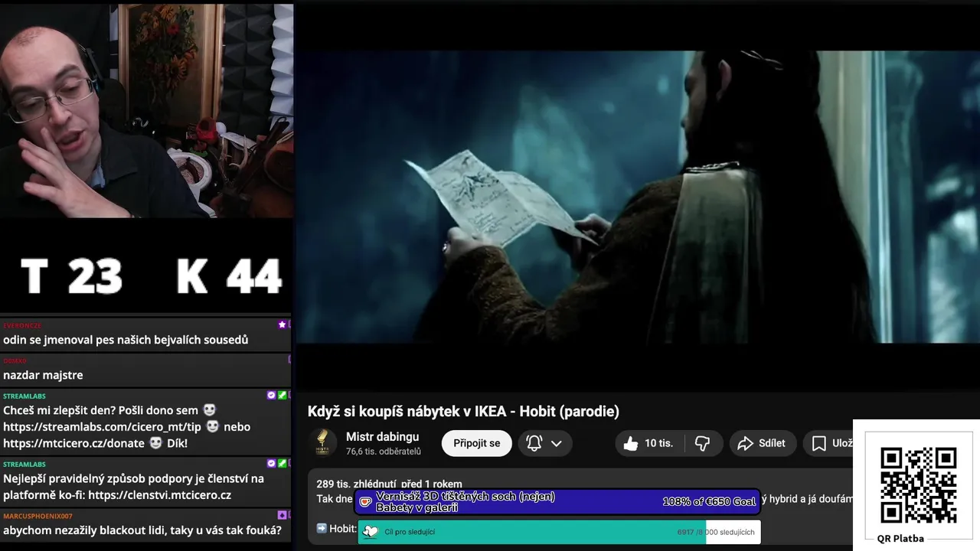Click the video player frame
This screenshot has width=980, height=551.
click(638, 197)
